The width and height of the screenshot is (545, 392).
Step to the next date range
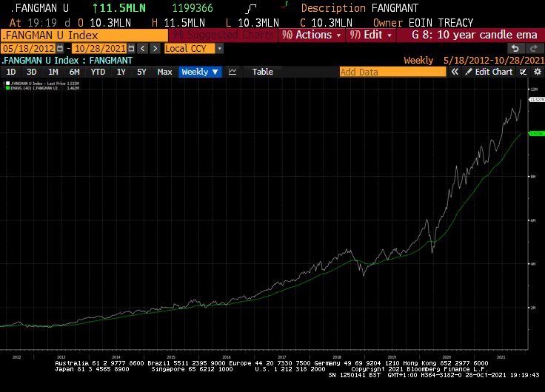[155, 48]
